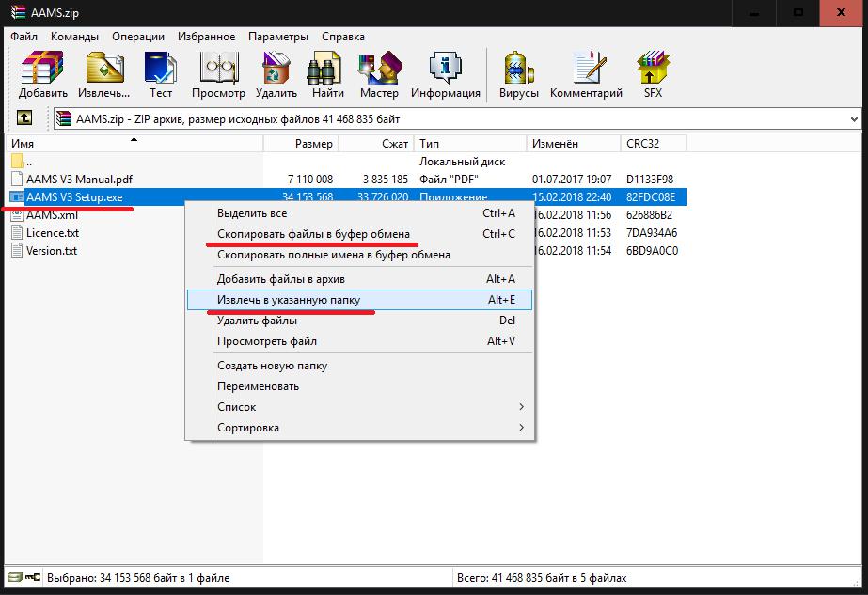Choose Извлечь в указанную папку
Screen dimensions: 868x595
tap(360, 300)
